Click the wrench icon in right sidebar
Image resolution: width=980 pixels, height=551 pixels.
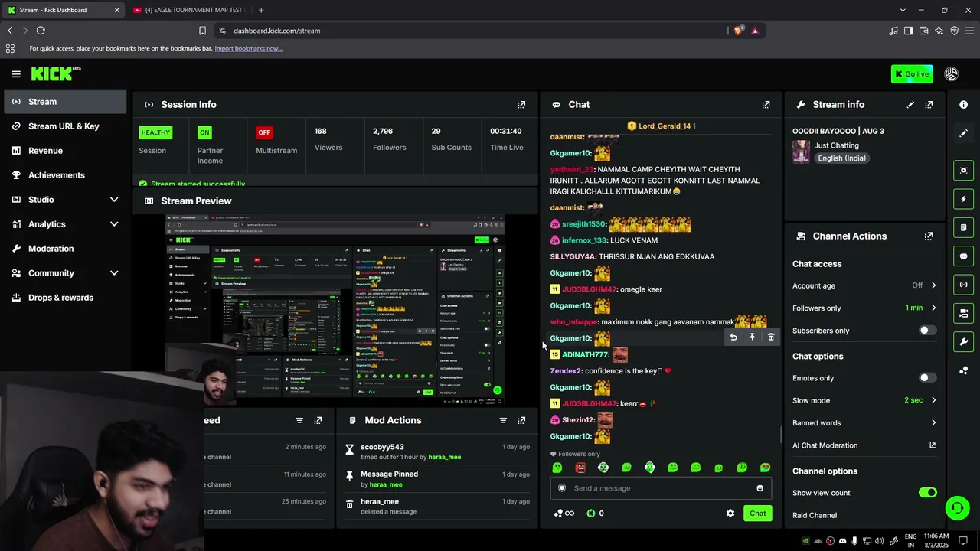[x=963, y=341]
